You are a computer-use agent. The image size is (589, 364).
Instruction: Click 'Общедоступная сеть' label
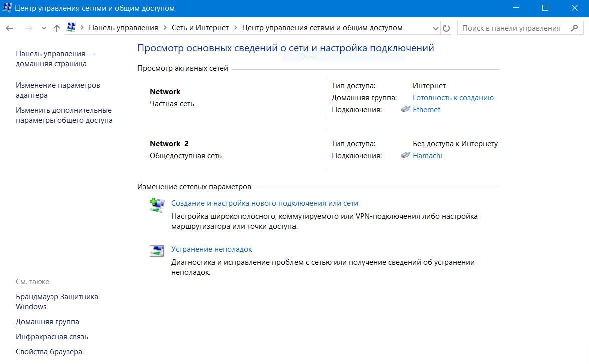(x=185, y=156)
